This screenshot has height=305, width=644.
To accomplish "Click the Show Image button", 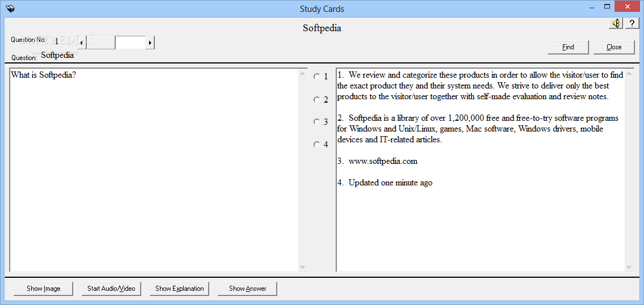I will click(44, 289).
